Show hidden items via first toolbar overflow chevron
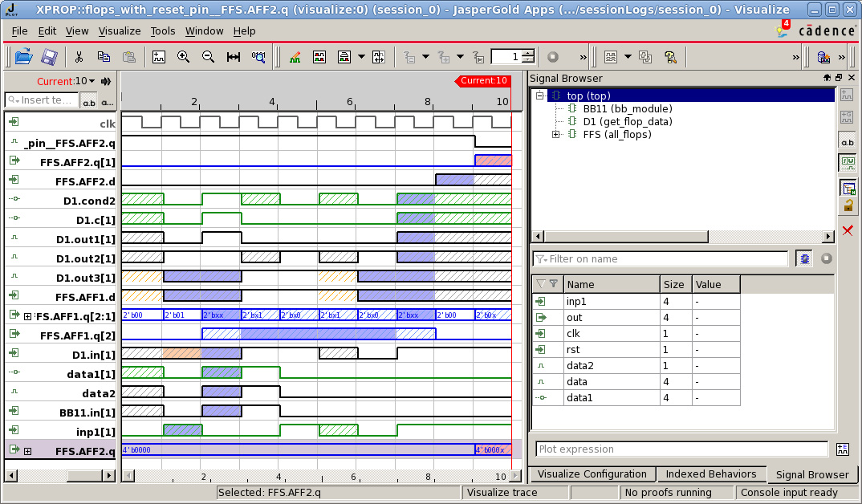Screen dimensions: 862x504 pos(583,57)
